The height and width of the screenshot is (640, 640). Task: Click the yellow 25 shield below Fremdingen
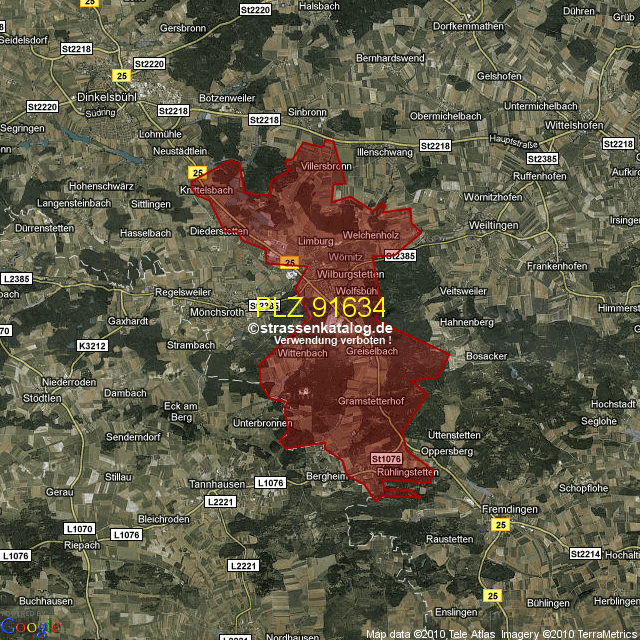[500, 525]
